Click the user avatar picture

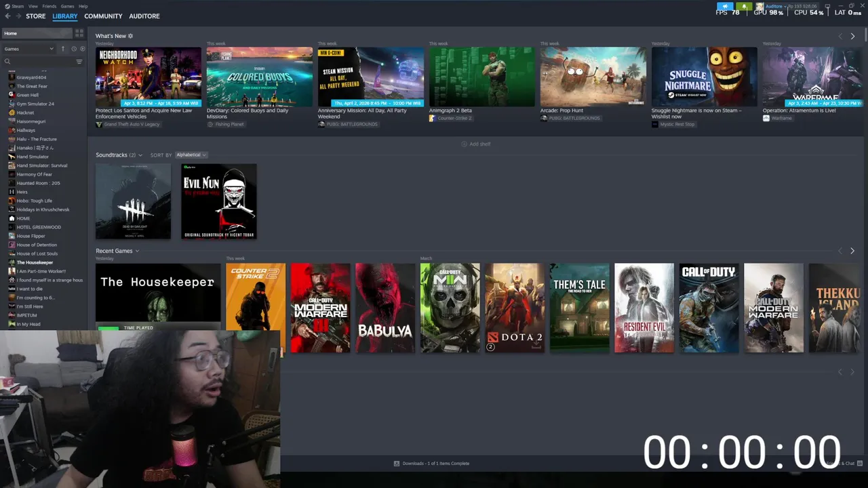point(760,6)
